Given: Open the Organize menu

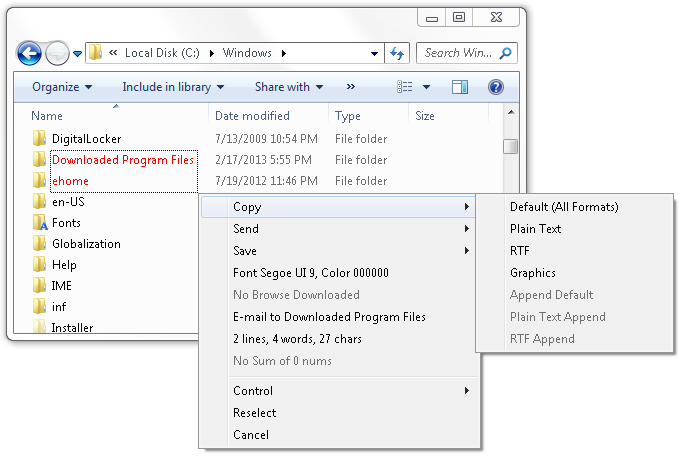Looking at the screenshot, I should (62, 87).
